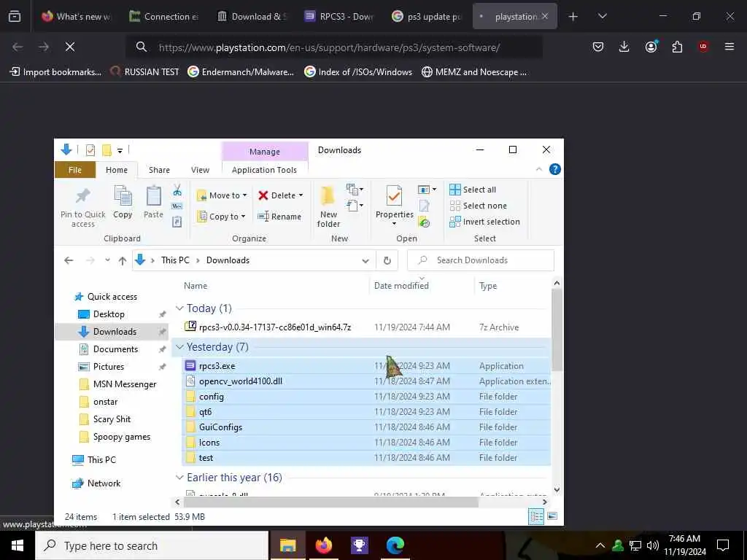Click Select all in ribbon
747x560 pixels.
pyautogui.click(x=473, y=190)
